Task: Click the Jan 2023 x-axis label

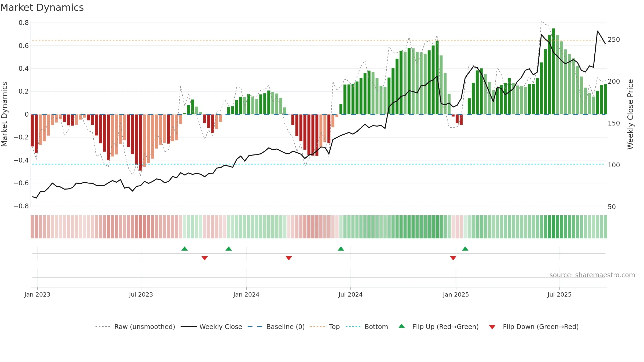Action: 37,294
